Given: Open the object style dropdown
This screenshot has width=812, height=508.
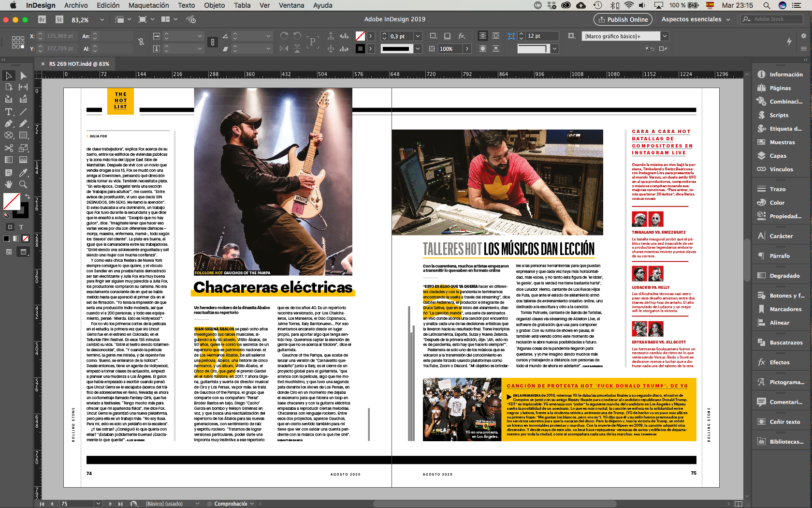Looking at the screenshot, I should pos(665,36).
